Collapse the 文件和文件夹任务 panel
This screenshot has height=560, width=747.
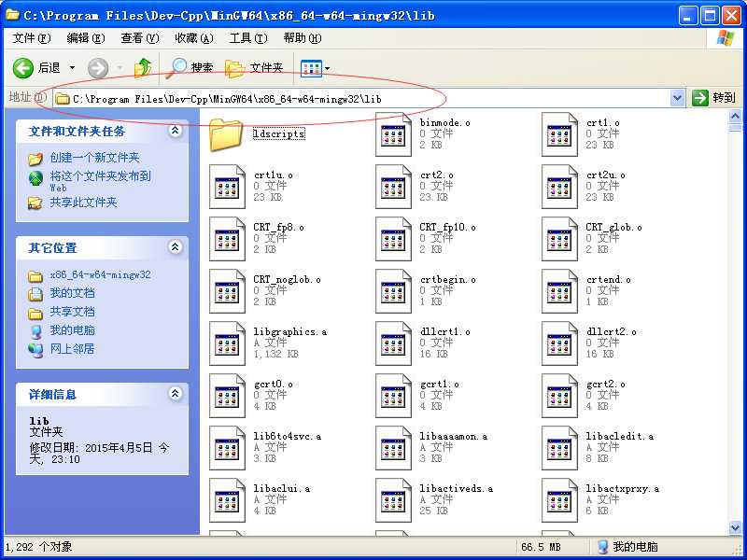coord(176,131)
